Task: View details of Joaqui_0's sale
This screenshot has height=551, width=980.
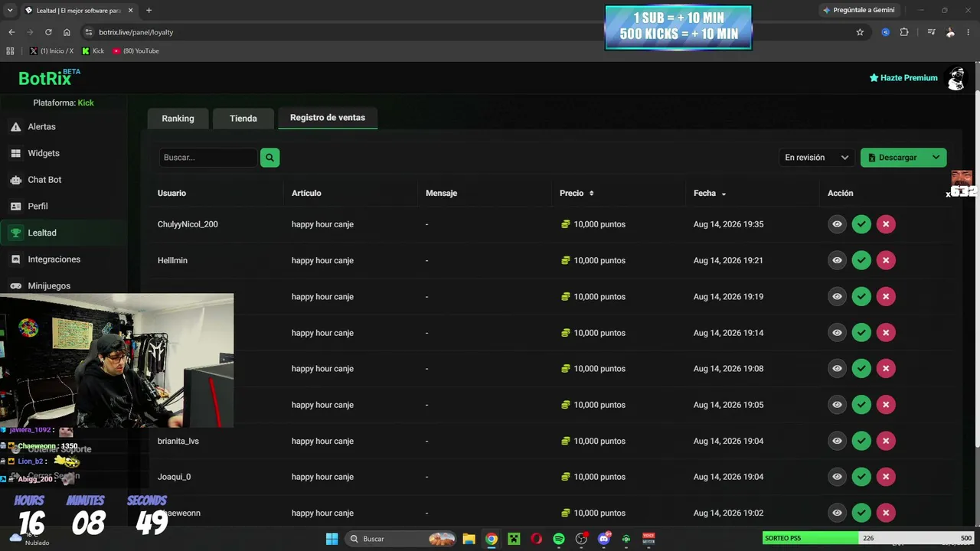Action: pyautogui.click(x=837, y=477)
